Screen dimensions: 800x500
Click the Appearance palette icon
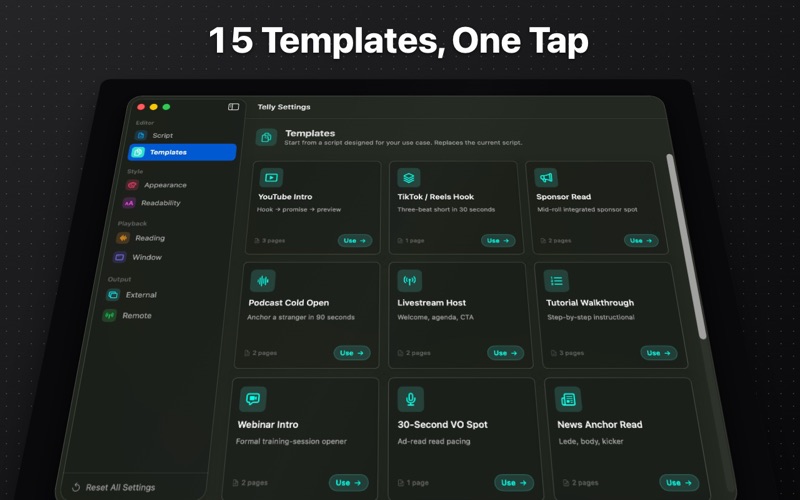click(x=132, y=185)
